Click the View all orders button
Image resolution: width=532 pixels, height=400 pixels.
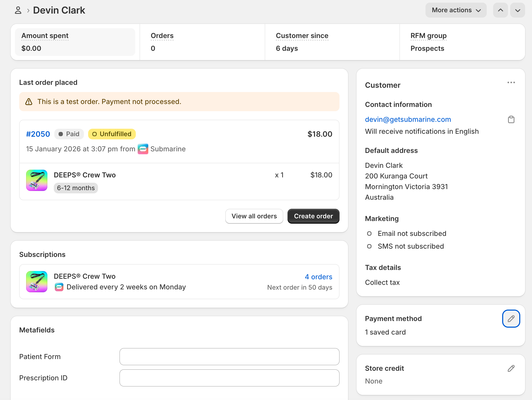click(254, 216)
